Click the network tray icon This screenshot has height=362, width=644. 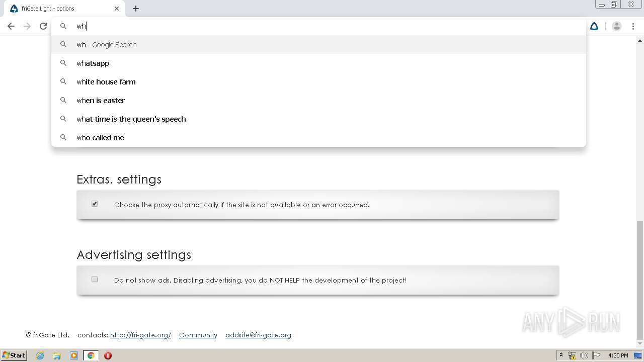click(572, 355)
